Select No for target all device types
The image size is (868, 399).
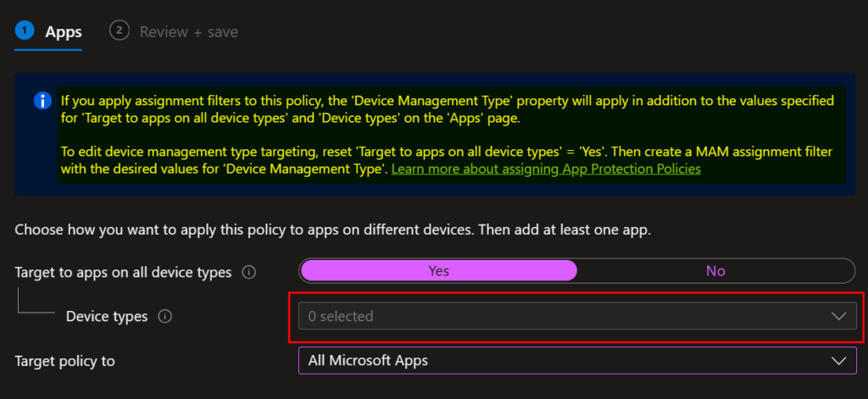coord(715,271)
